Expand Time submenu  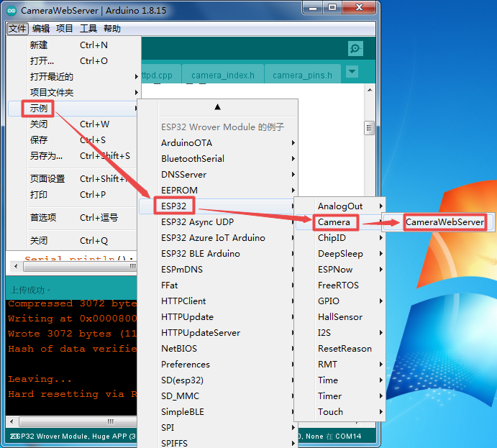coord(340,380)
